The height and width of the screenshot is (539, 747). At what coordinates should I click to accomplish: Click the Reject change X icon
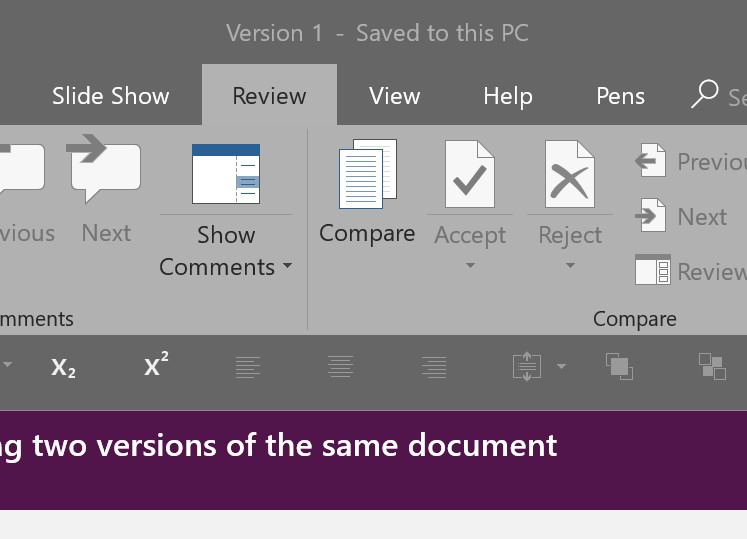coord(569,175)
